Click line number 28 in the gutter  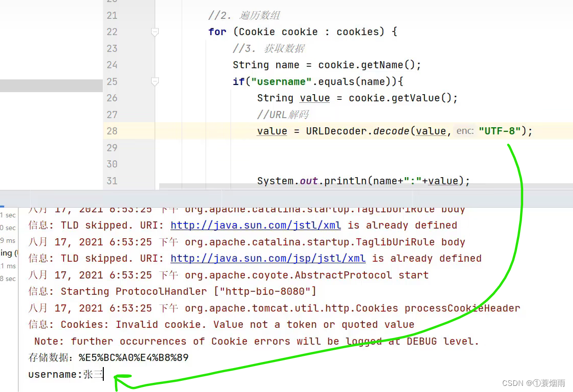tap(112, 131)
